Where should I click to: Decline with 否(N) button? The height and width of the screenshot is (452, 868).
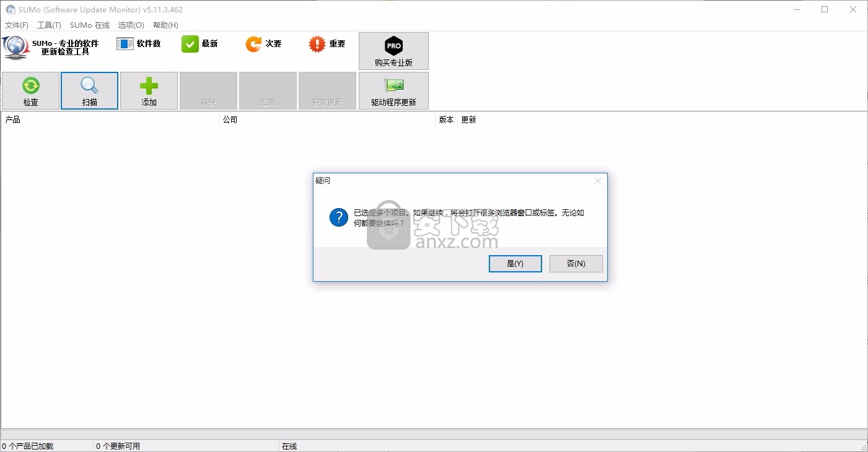point(576,264)
